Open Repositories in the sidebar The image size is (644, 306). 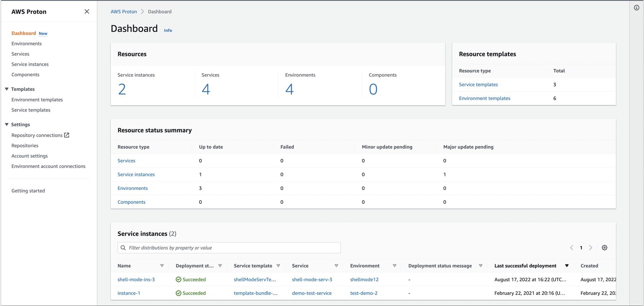point(25,146)
